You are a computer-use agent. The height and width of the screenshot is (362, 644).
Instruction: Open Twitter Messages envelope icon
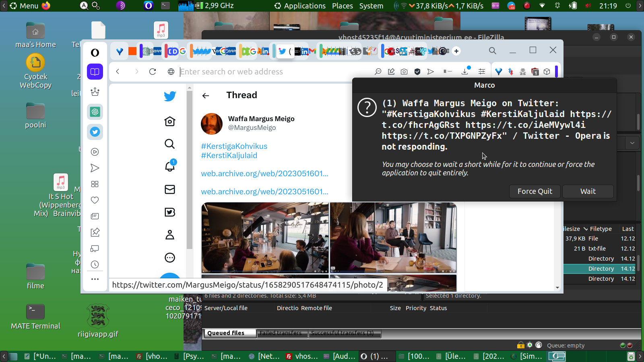coord(170,189)
